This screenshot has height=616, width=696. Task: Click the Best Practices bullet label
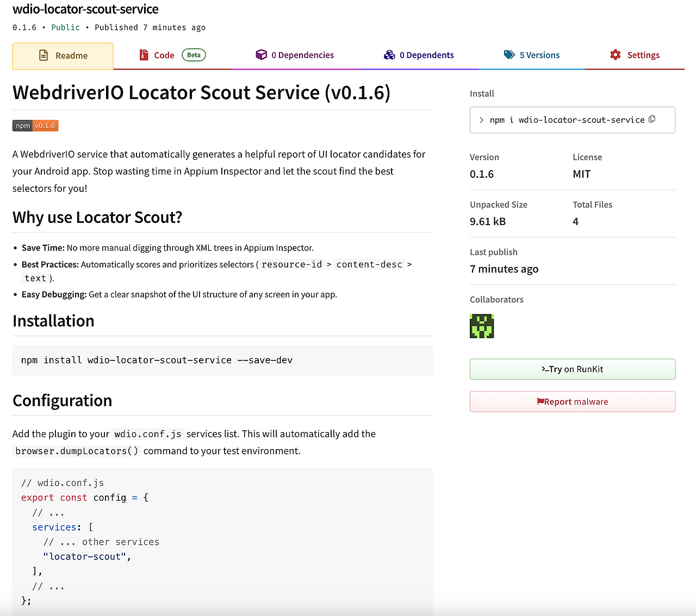pyautogui.click(x=51, y=264)
